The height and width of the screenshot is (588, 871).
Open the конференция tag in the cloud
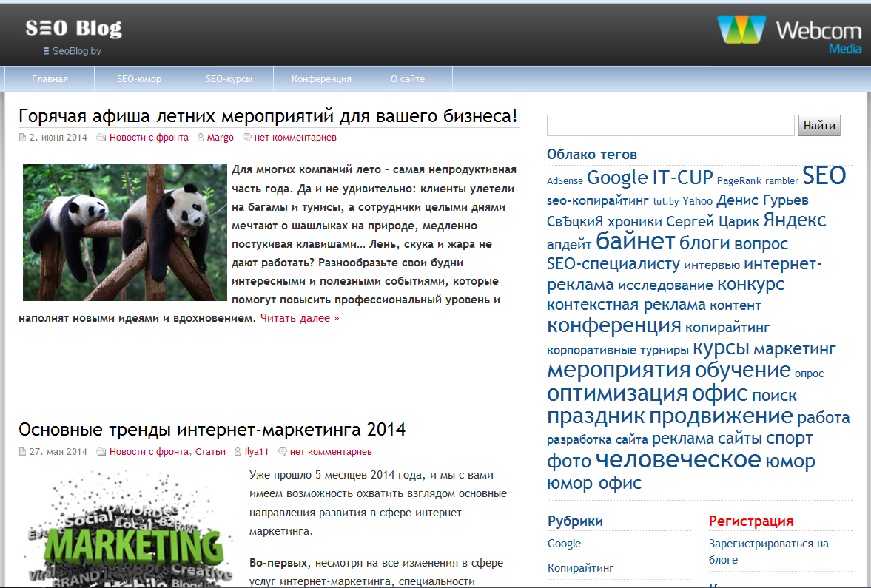[x=613, y=326]
